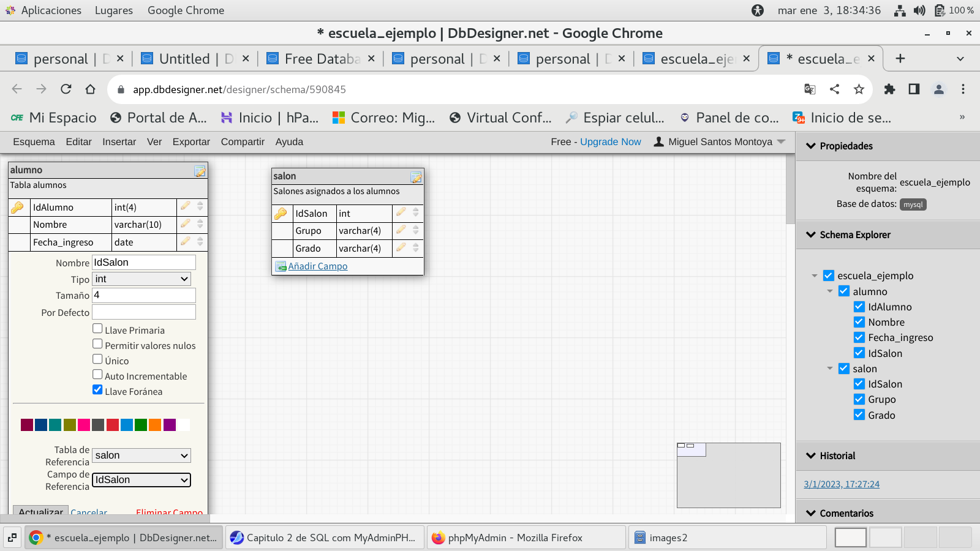Click pencil icon on the IdAlumno row
The width and height of the screenshot is (980, 551).
185,207
